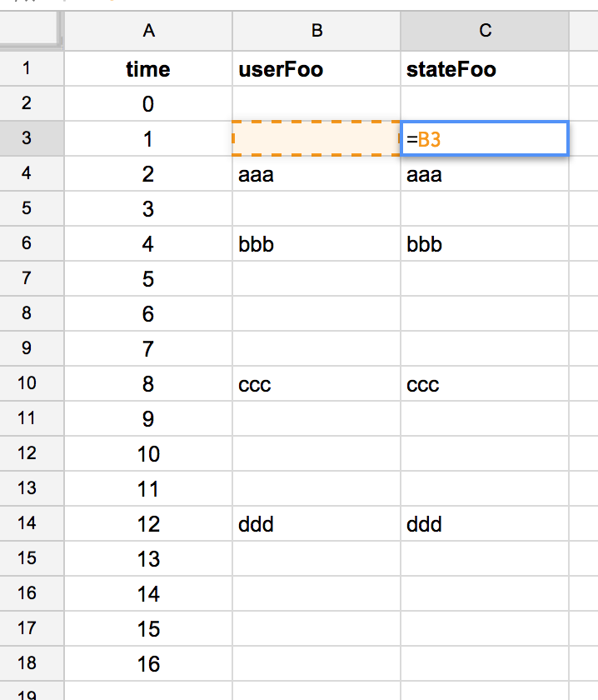Click the cell containing =B3 formula
This screenshot has height=700, width=598.
click(485, 139)
